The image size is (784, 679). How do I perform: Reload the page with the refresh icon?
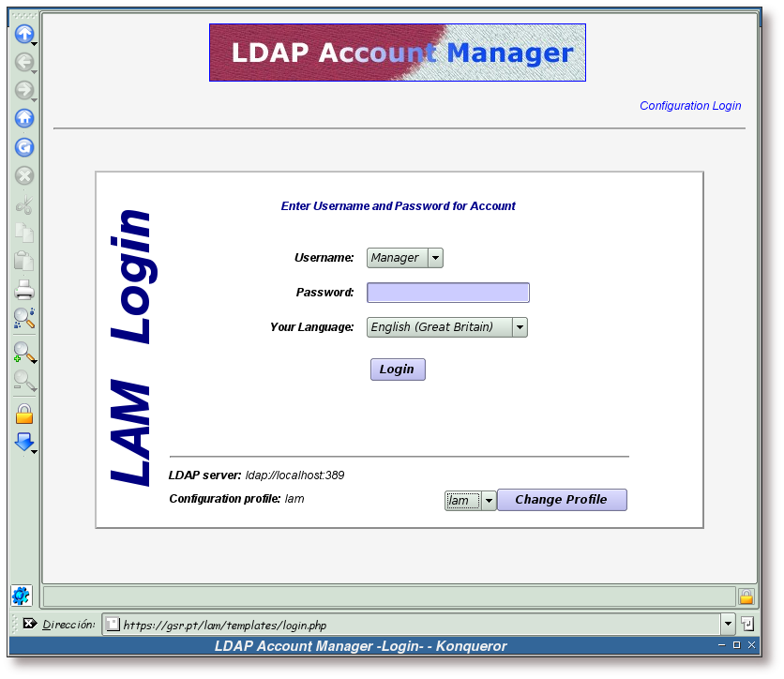[x=24, y=147]
